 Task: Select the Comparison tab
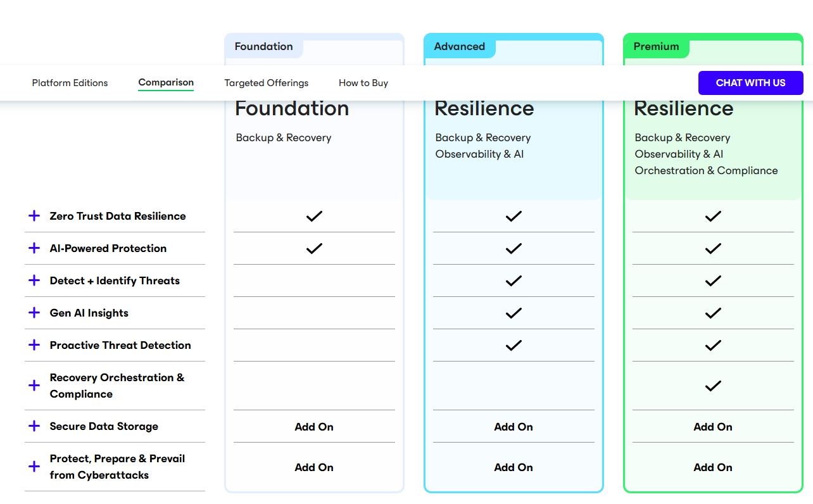click(x=166, y=82)
